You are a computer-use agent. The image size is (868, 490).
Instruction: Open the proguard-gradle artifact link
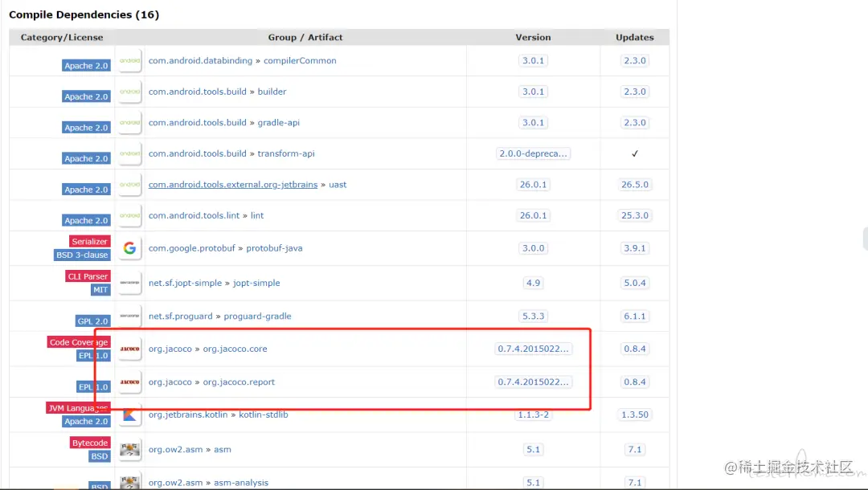tap(257, 316)
